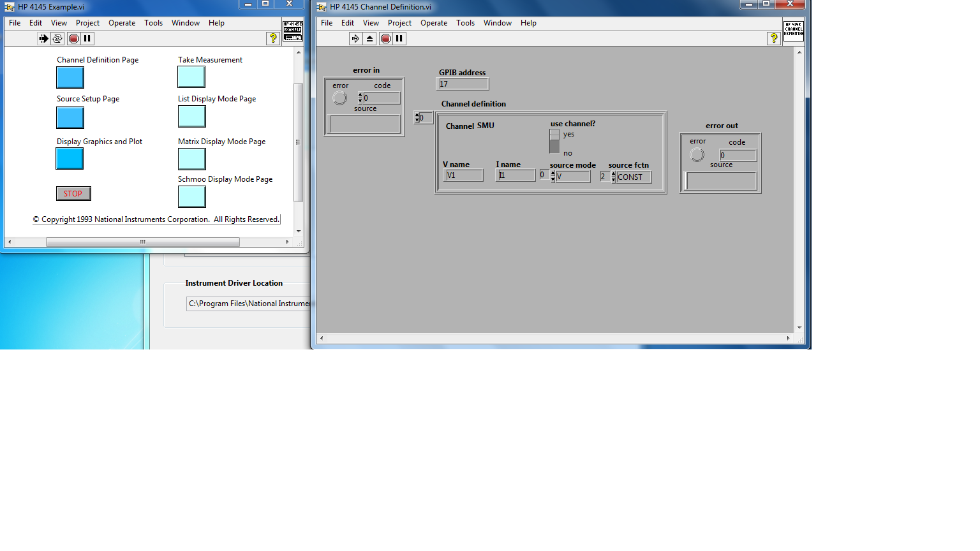Click the I name input field
Image resolution: width=980 pixels, height=551 pixels.
[x=516, y=175]
